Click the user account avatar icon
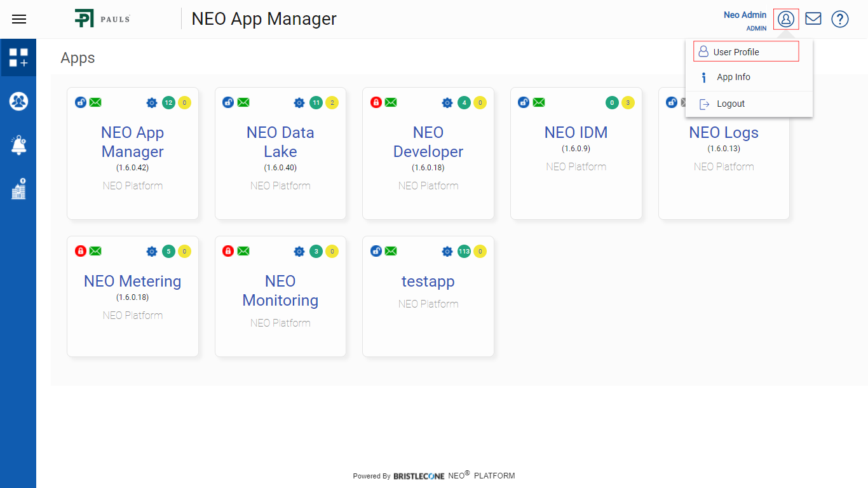 click(x=786, y=19)
